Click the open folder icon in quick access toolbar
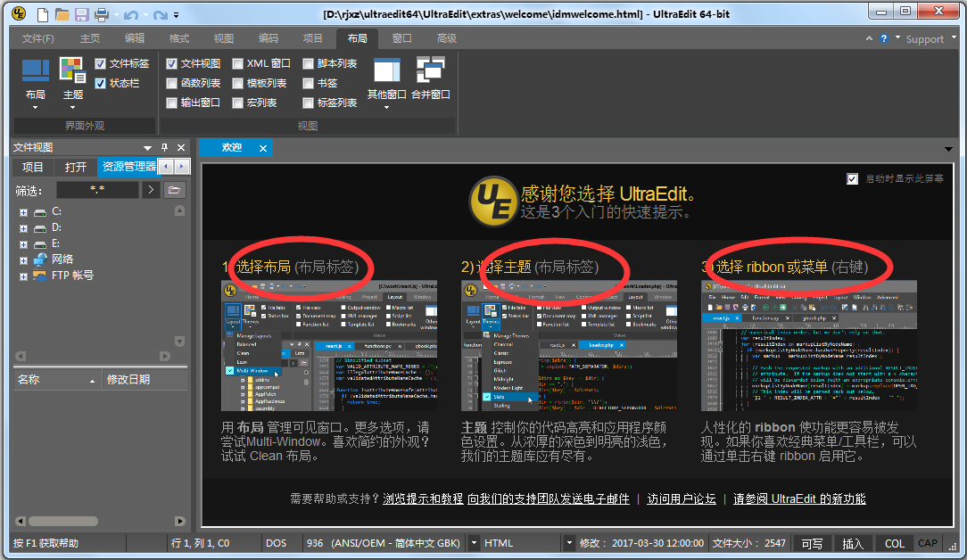Image resolution: width=967 pixels, height=560 pixels. click(62, 13)
